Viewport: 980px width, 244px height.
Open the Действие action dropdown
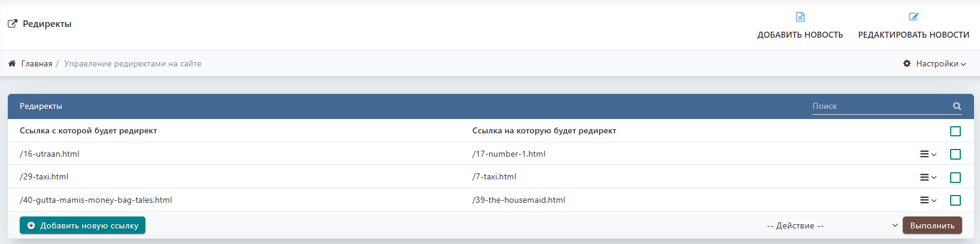pos(832,225)
